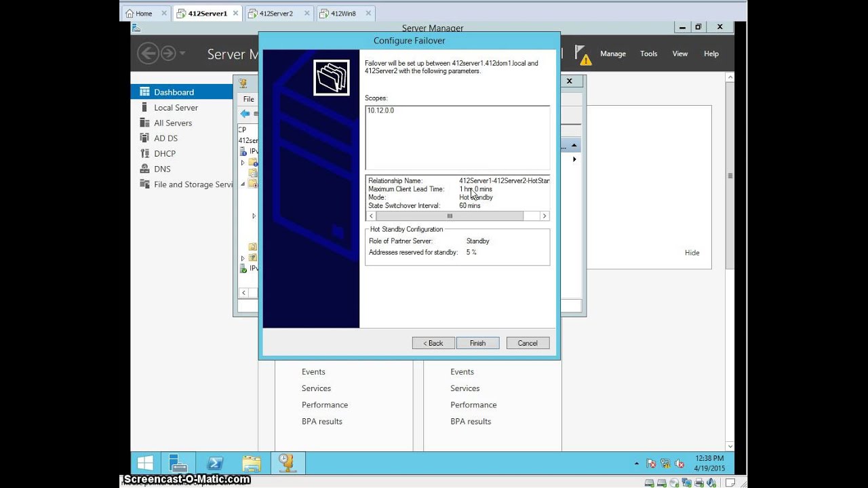Click the Windows Start button
This screenshot has width=868, height=488.
click(145, 464)
